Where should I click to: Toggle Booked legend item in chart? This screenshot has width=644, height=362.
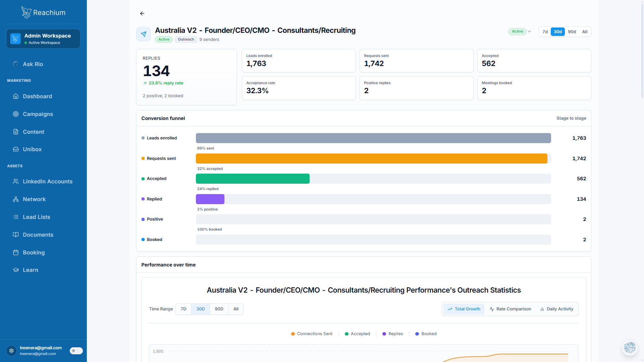pyautogui.click(x=426, y=334)
